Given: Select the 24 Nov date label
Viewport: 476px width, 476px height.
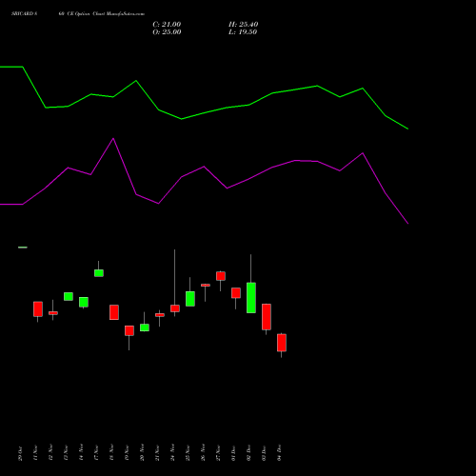Looking at the screenshot, I should pos(172,452).
